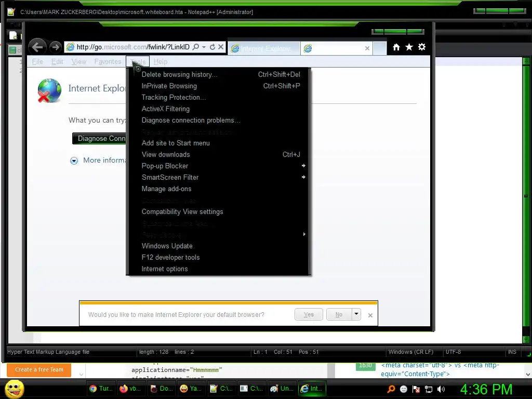Click the search magnifier in the address bar
This screenshot has width=532, height=399.
196,47
